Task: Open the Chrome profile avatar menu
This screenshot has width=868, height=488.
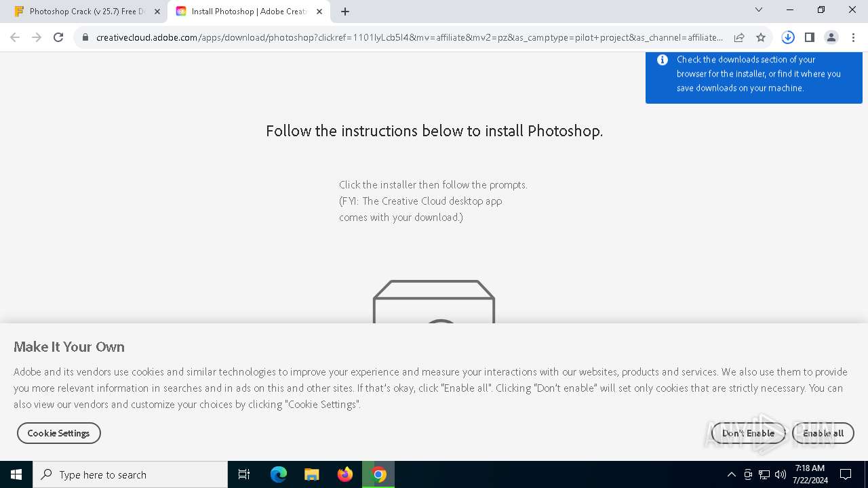Action: coord(831,37)
